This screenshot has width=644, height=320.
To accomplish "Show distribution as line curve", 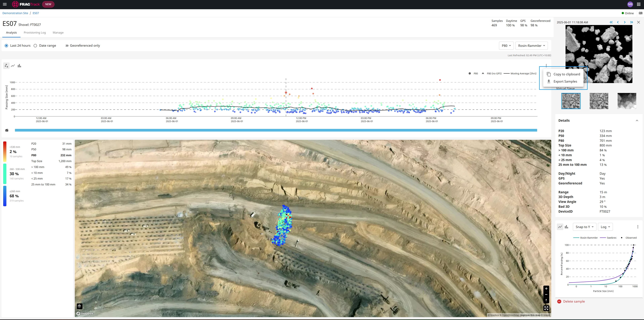I will 560,227.
